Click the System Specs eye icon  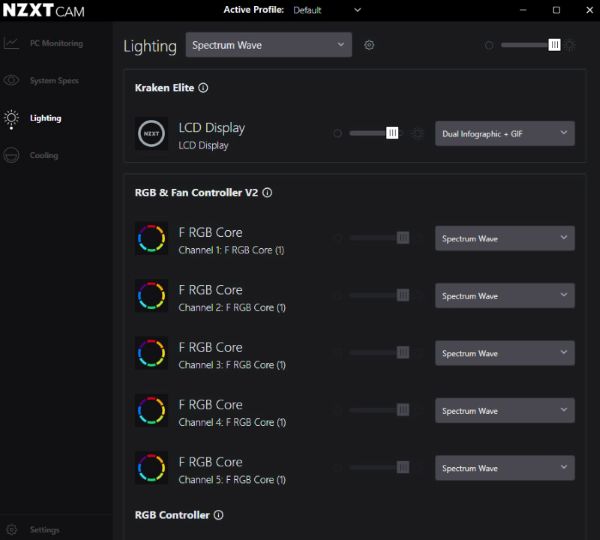(11, 80)
